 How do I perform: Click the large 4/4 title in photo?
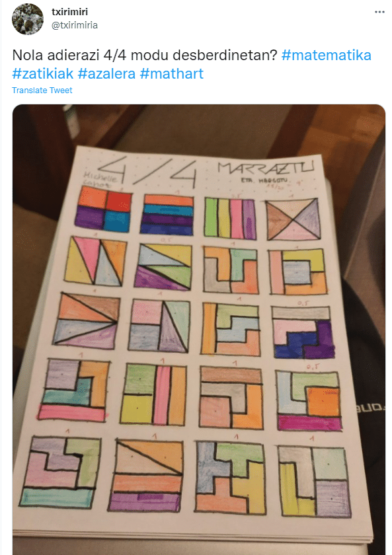(147, 172)
